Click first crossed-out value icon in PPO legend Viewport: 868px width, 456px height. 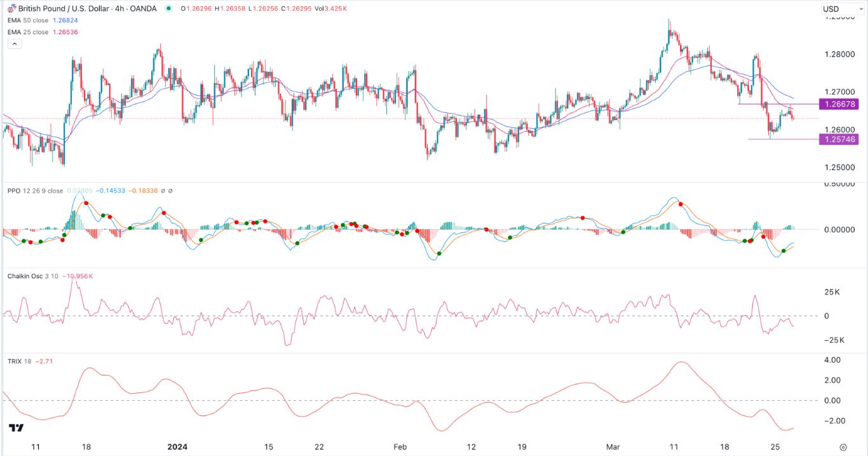point(163,191)
